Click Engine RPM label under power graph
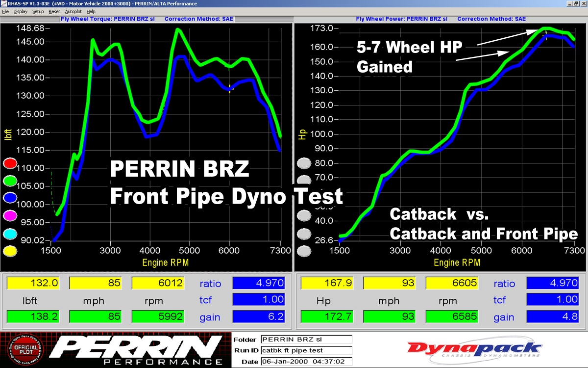Viewport: 588px width, 368px height. [x=457, y=263]
